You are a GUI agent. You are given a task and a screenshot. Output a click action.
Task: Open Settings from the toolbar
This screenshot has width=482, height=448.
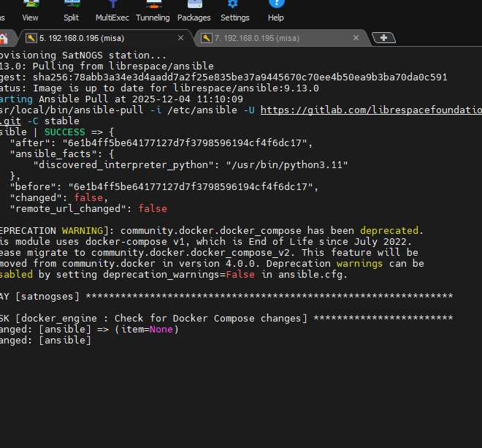coord(234,12)
